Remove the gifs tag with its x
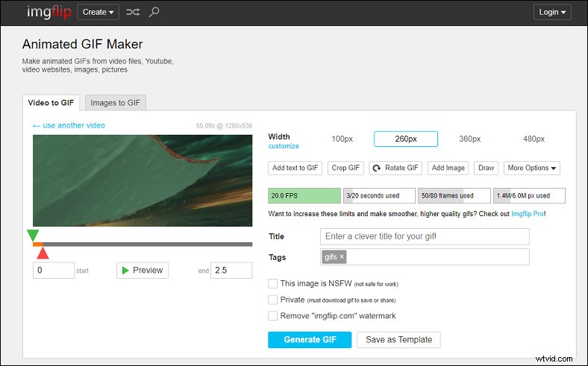588x366 pixels. [x=342, y=256]
